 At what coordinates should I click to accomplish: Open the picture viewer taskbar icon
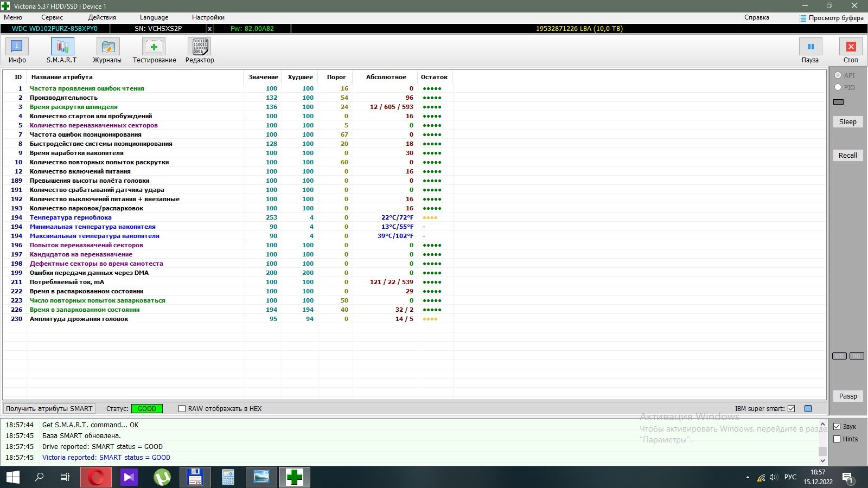(x=261, y=477)
